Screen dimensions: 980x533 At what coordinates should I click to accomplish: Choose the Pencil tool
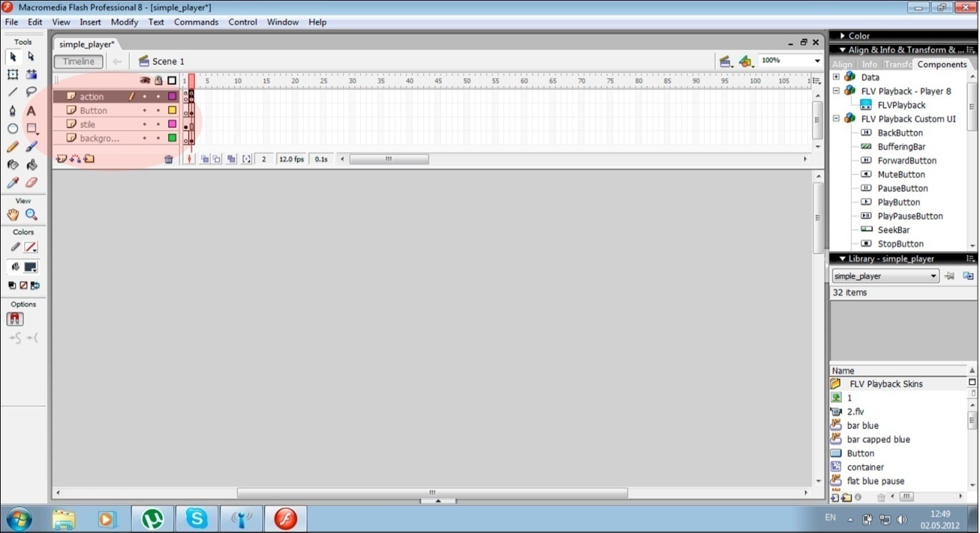coord(13,147)
